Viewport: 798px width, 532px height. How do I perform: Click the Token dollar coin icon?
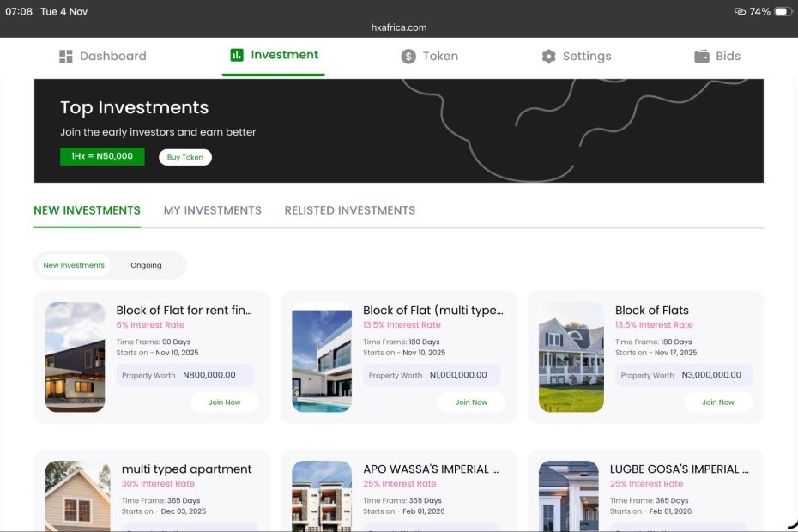pyautogui.click(x=408, y=57)
